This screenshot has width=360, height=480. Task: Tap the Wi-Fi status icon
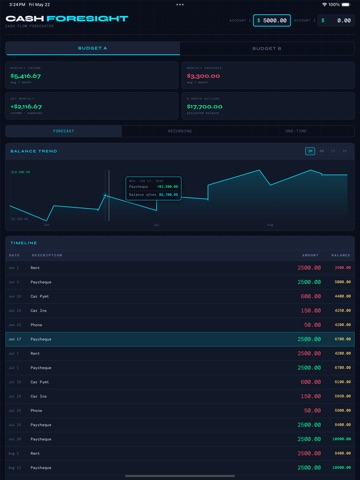[324, 5]
